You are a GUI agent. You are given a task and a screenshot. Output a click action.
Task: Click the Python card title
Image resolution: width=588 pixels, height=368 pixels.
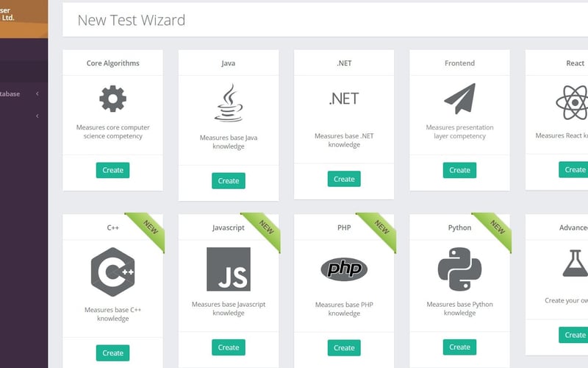tap(460, 227)
